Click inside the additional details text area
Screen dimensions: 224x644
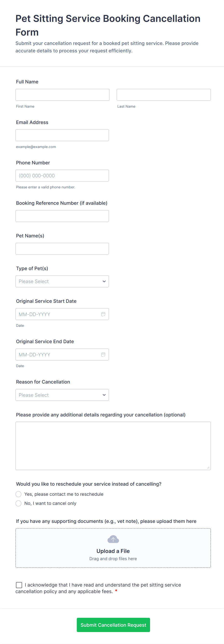click(113, 446)
